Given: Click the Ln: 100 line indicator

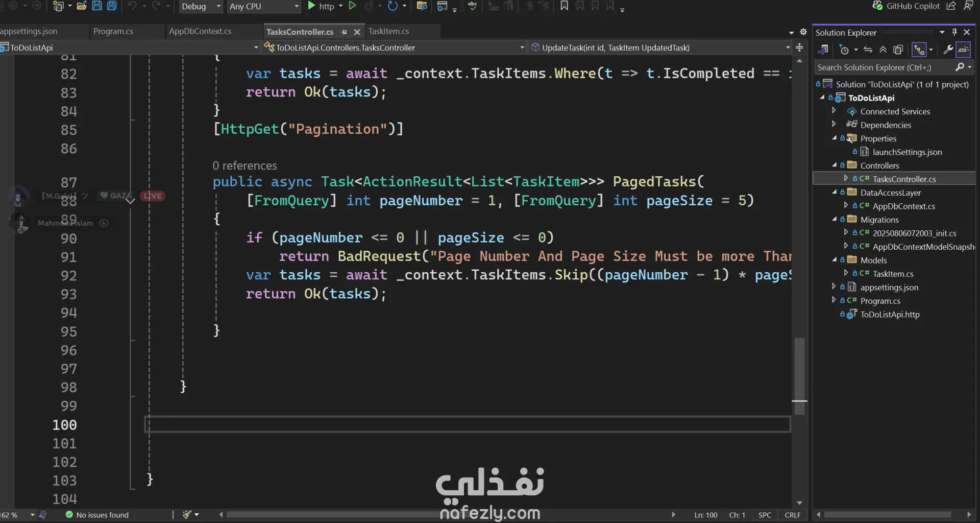Looking at the screenshot, I should tap(705, 515).
